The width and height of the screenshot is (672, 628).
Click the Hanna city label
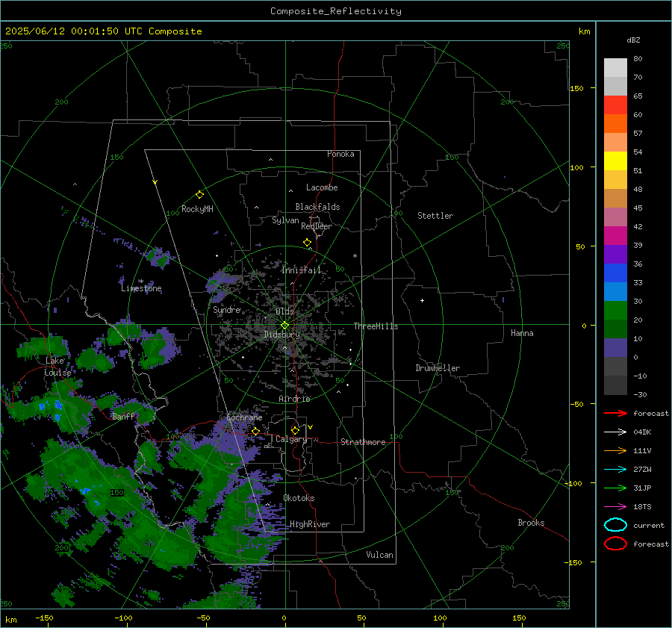[522, 333]
